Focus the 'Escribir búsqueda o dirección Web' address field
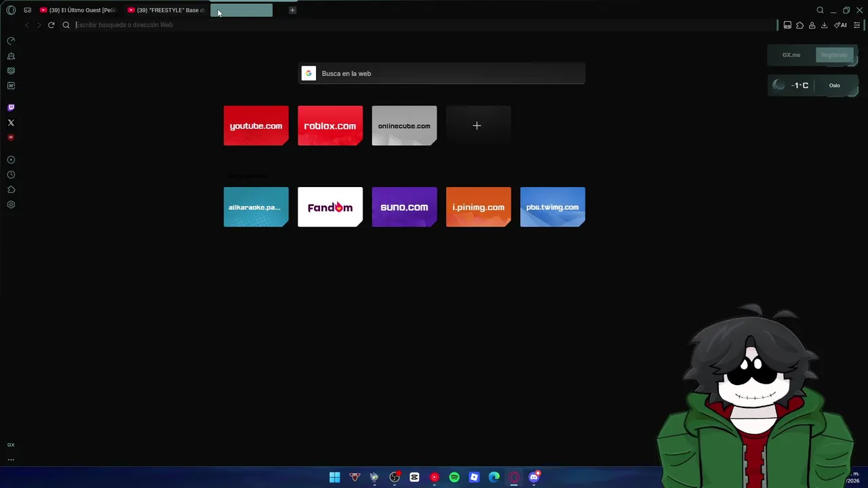The height and width of the screenshot is (488, 868). pos(424,25)
